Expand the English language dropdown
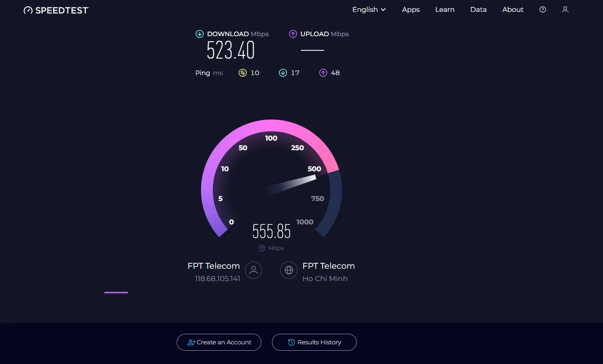603x364 pixels. [x=369, y=10]
